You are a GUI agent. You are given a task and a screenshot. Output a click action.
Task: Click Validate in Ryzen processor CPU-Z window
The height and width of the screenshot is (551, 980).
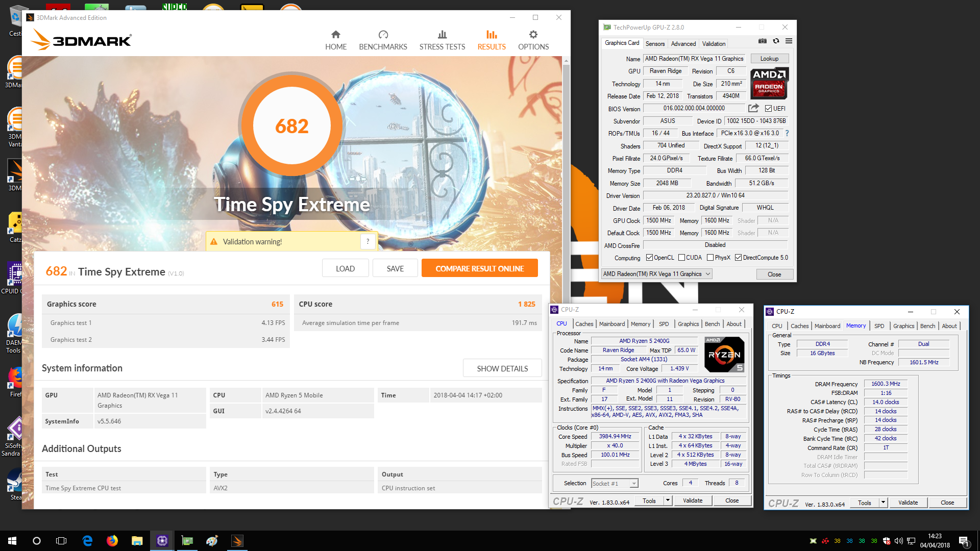click(x=693, y=500)
